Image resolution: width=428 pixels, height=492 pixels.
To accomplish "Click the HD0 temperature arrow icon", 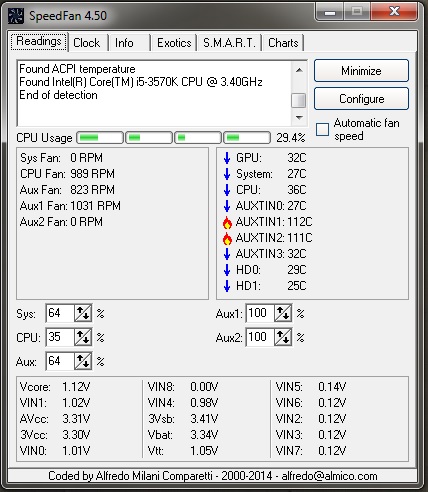I will point(227,270).
